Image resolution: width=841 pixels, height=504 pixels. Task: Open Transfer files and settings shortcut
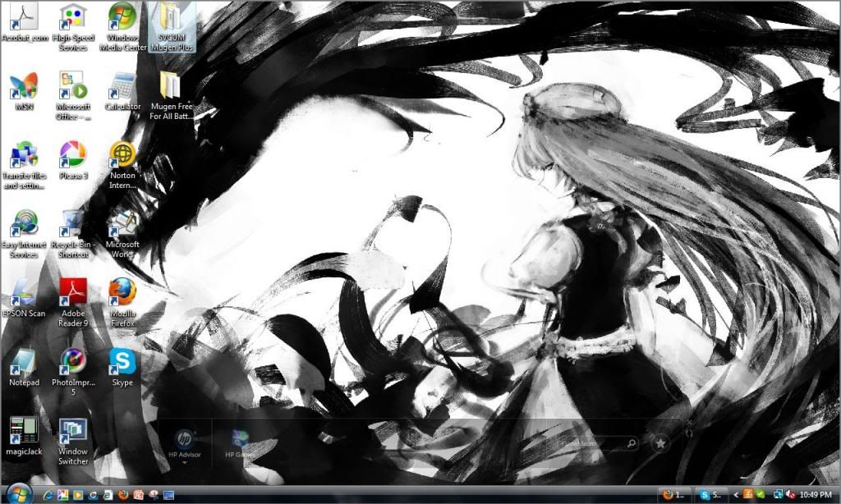click(x=24, y=166)
